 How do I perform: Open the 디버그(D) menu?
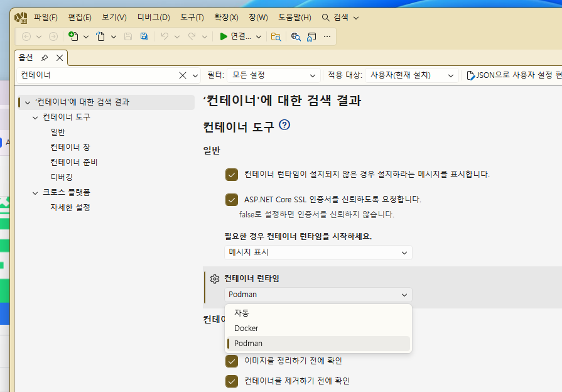[x=153, y=18]
